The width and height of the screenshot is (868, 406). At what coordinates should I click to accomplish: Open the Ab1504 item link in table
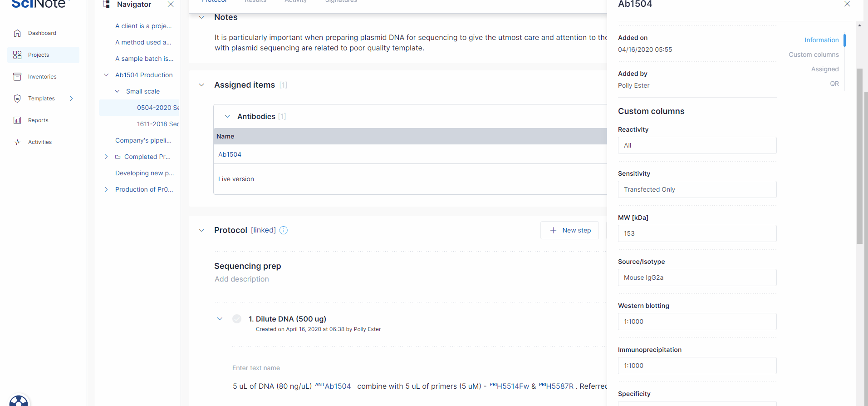pos(230,154)
